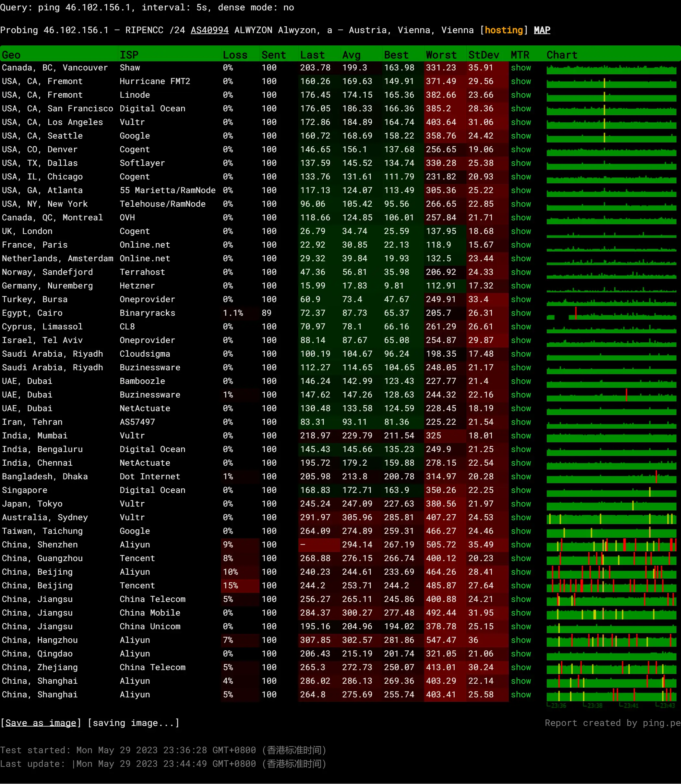Show MTR for Japan Tokyo Vultr
The image size is (681, 784).
[x=520, y=504]
